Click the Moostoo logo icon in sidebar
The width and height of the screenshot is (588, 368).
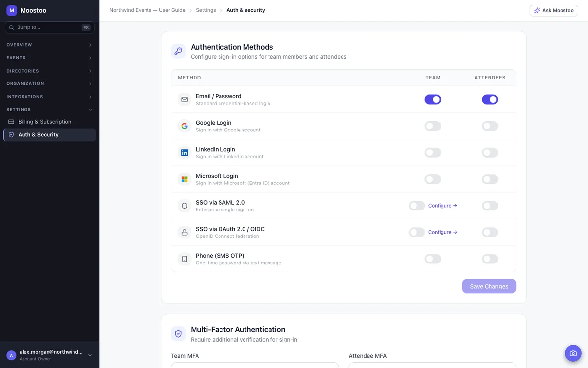[x=12, y=10]
